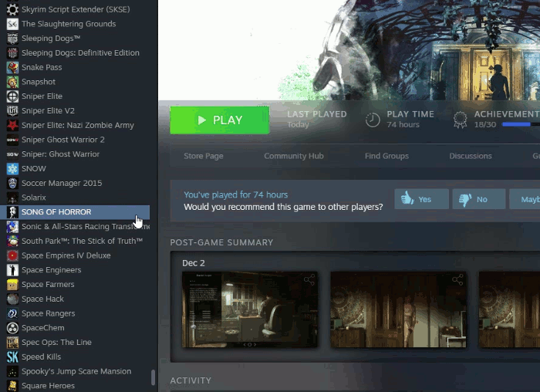540x392 pixels.
Task: Click the SNOW game snowflake icon
Action: tap(12, 168)
